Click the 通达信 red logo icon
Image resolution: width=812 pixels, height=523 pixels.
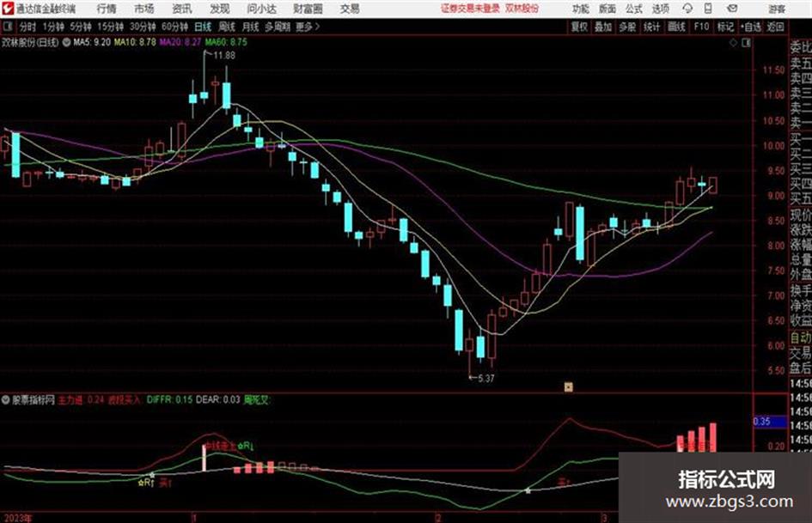[x=7, y=9]
